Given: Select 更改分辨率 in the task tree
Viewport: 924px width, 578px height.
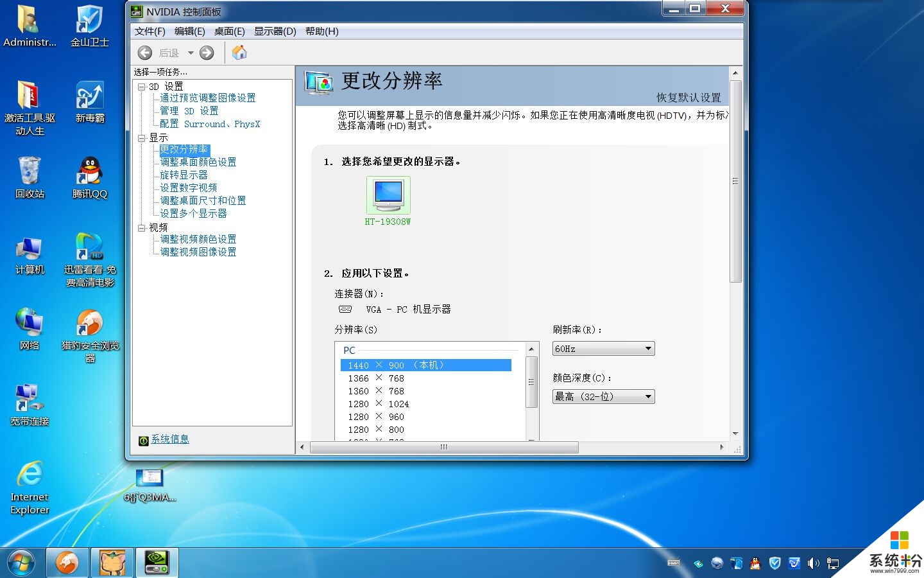Looking at the screenshot, I should 184,149.
